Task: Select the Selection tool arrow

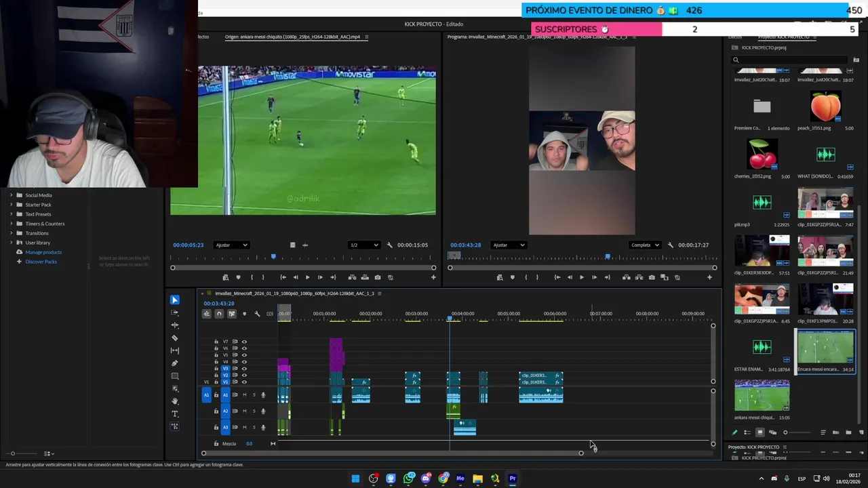Action: [174, 300]
